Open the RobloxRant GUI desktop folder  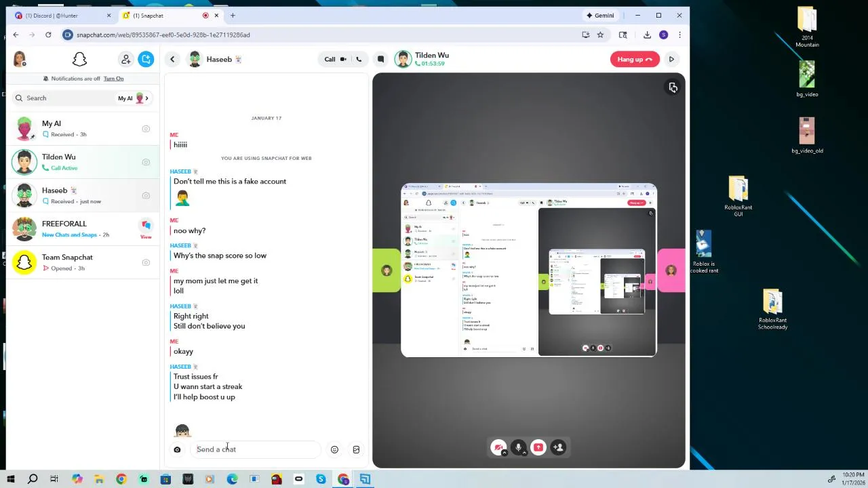(x=738, y=197)
